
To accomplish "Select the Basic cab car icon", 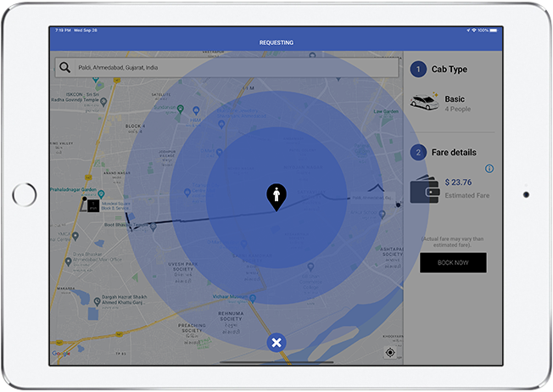I will click(x=424, y=102).
